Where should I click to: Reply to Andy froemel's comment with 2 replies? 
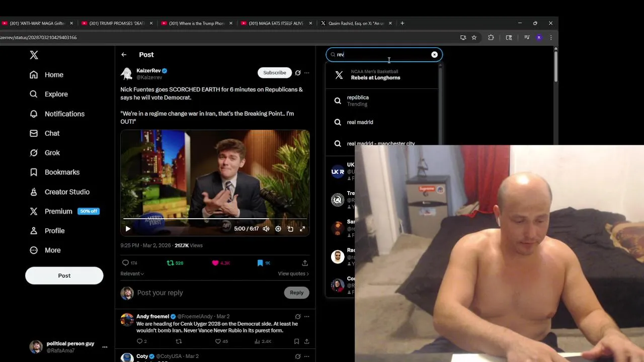(x=141, y=341)
